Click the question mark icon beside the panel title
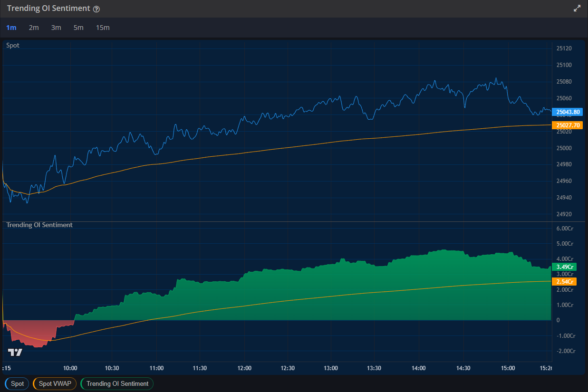The image size is (588, 392). tap(96, 9)
